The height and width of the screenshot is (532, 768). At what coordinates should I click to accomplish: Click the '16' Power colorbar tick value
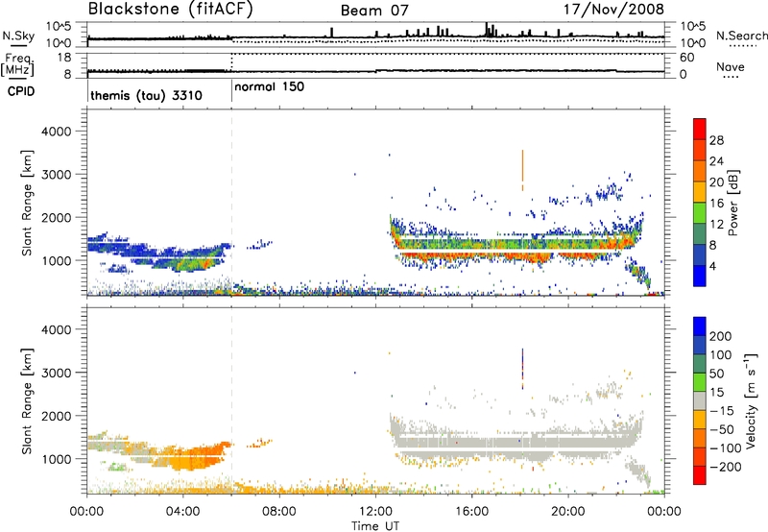pyautogui.click(x=716, y=204)
